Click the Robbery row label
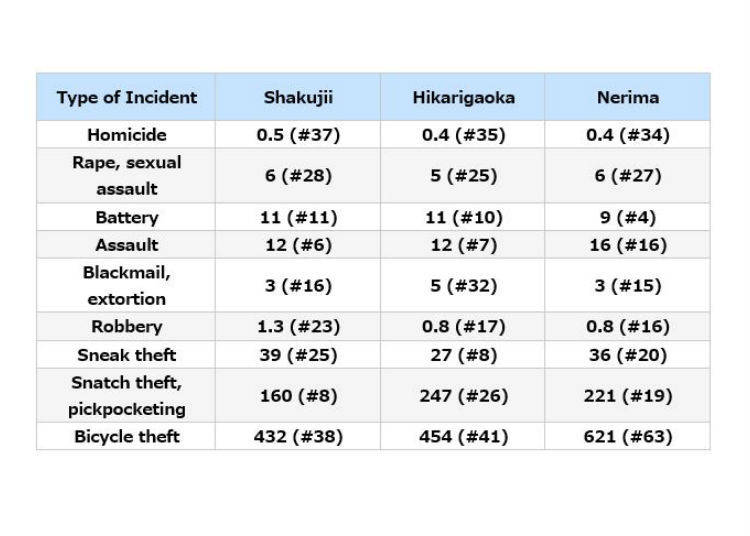 127,327
